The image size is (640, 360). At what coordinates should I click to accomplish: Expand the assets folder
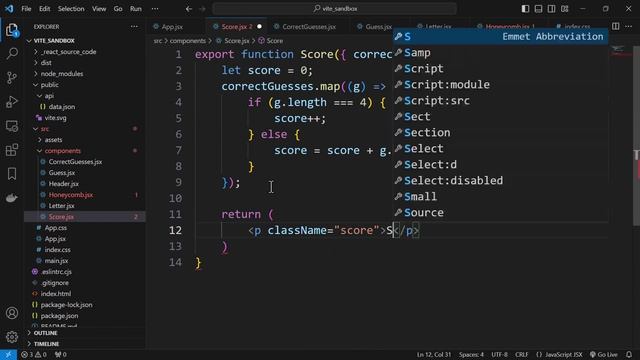coord(53,140)
